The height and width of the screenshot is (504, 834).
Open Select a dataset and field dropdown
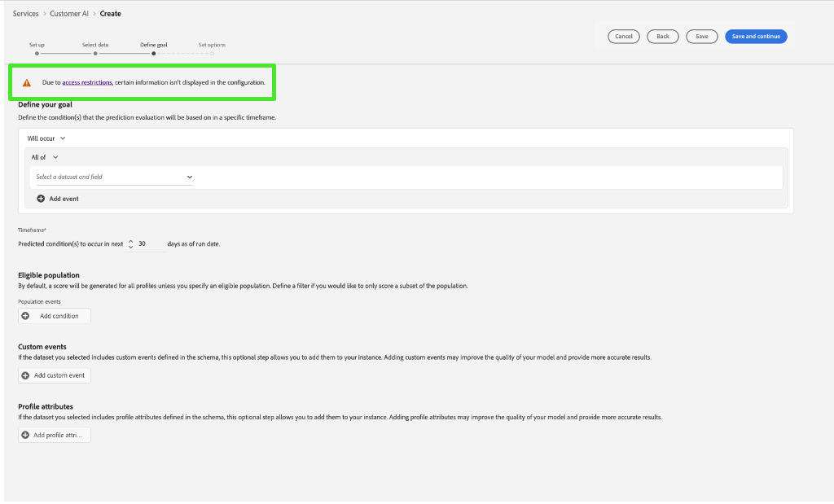114,177
